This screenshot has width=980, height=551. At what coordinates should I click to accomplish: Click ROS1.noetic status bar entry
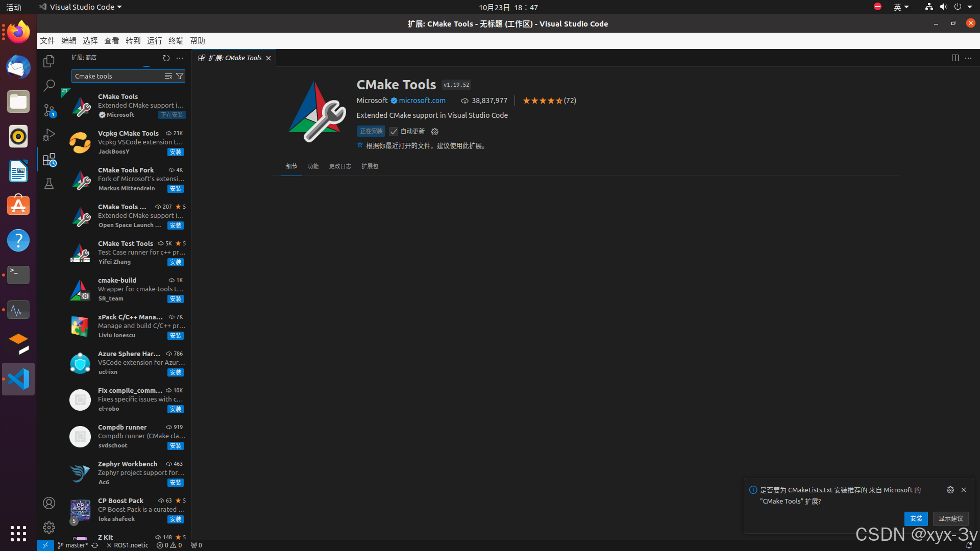tap(128, 545)
